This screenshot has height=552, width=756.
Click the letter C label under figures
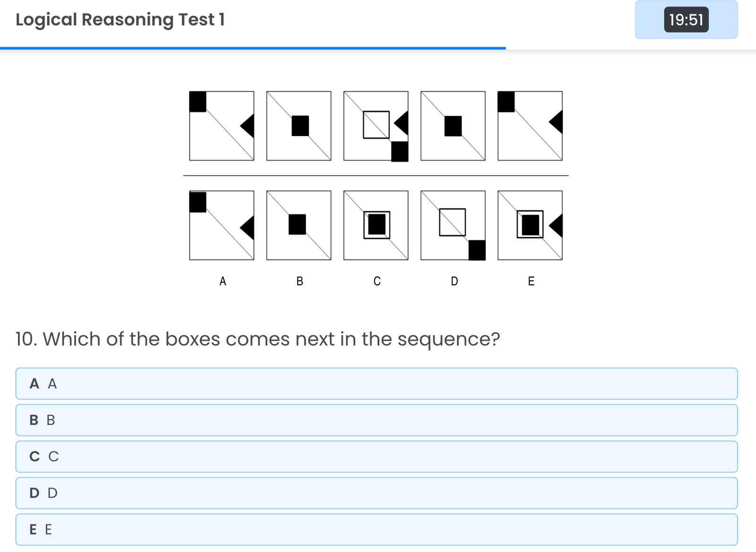(x=377, y=282)
